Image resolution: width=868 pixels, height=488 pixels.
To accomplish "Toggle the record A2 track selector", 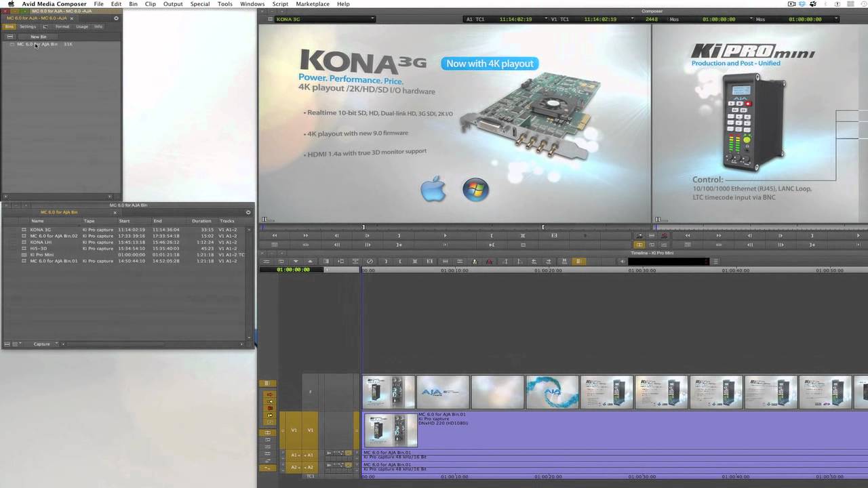I will click(311, 467).
